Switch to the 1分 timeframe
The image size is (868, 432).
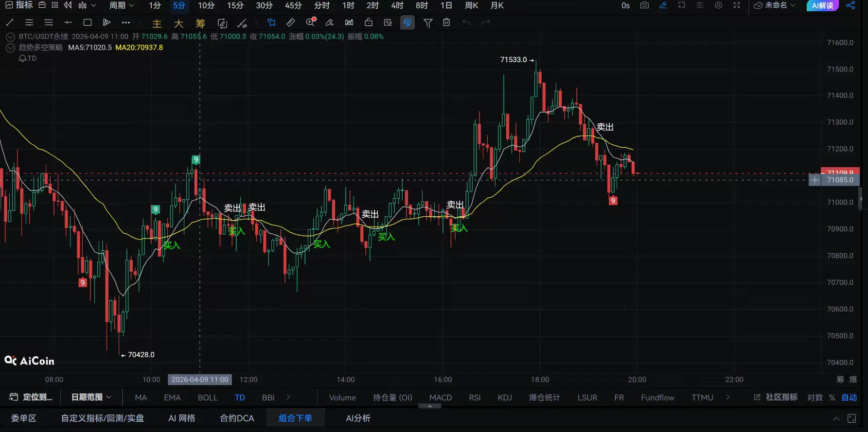(x=155, y=5)
